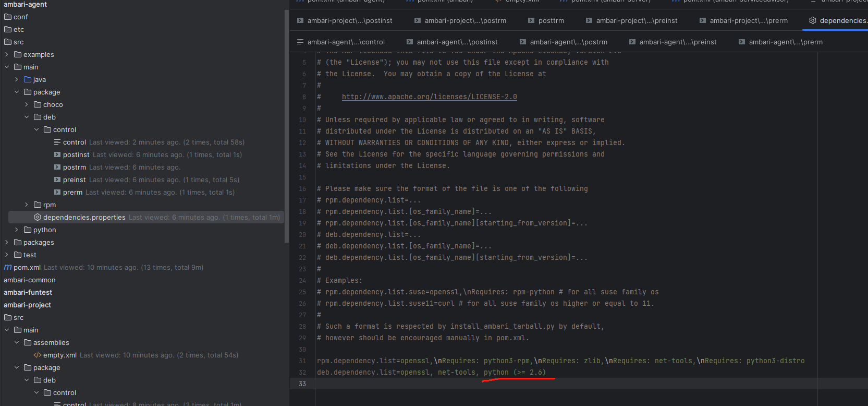This screenshot has width=868, height=406.
Task: Collapse the deb folder under ambari-project
Action: [x=27, y=380]
